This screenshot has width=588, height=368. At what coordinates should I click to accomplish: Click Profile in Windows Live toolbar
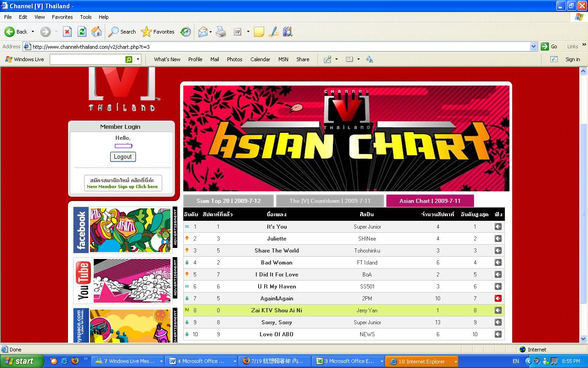click(x=195, y=59)
